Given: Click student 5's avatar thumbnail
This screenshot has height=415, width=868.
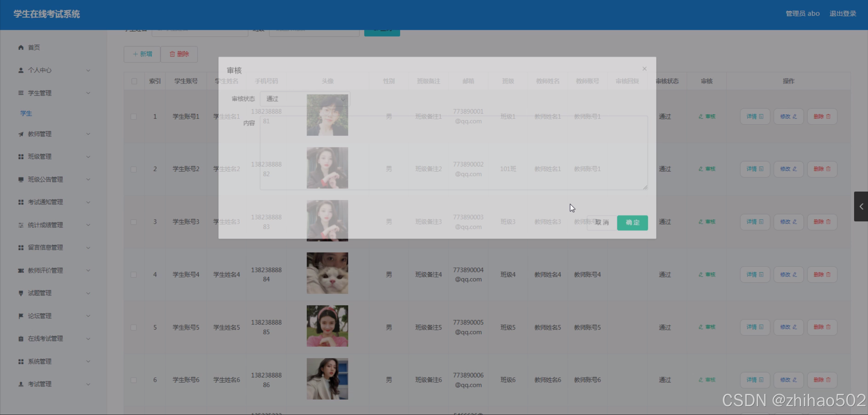Looking at the screenshot, I should pyautogui.click(x=327, y=326).
